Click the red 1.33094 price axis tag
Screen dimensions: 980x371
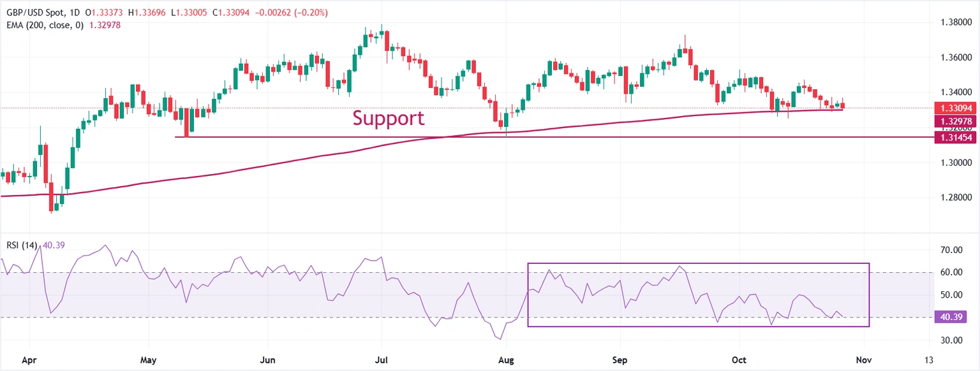[954, 108]
